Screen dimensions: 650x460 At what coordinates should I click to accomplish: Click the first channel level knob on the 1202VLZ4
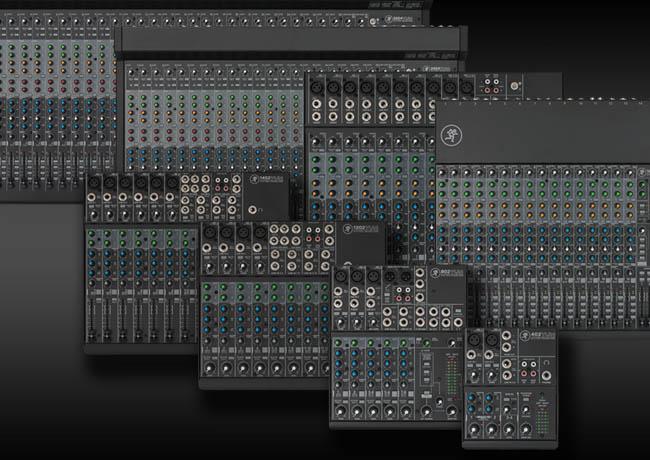click(x=209, y=367)
